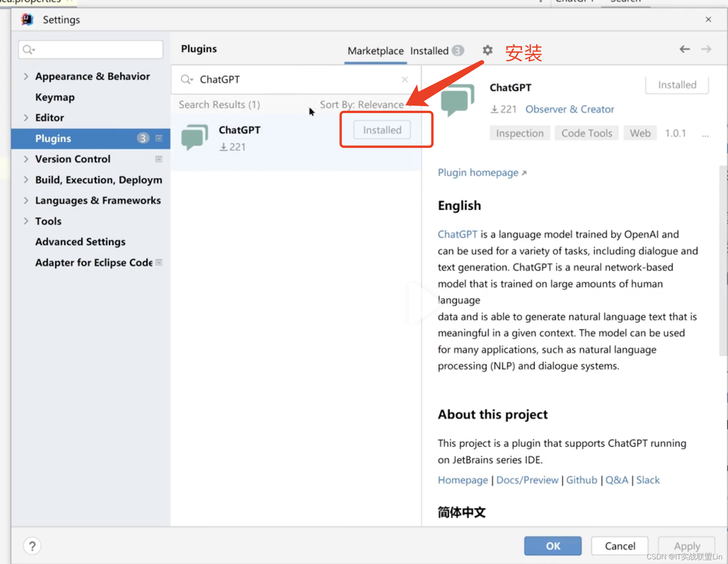This screenshot has height=564, width=728.
Task: Click the ChatGPT icon in search results
Action: [x=195, y=137]
